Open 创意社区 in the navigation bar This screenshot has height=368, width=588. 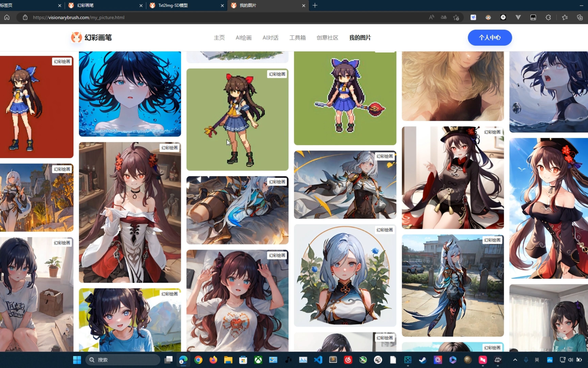[x=327, y=38]
